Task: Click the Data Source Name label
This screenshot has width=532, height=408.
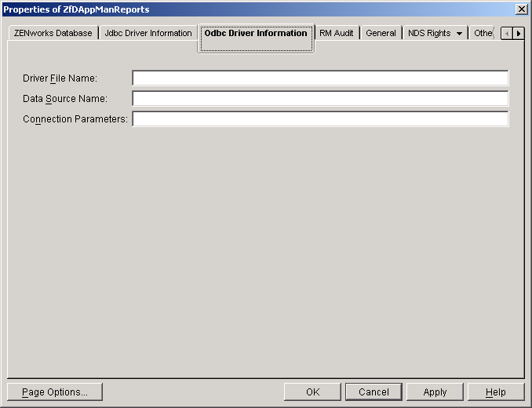Action: coord(65,99)
